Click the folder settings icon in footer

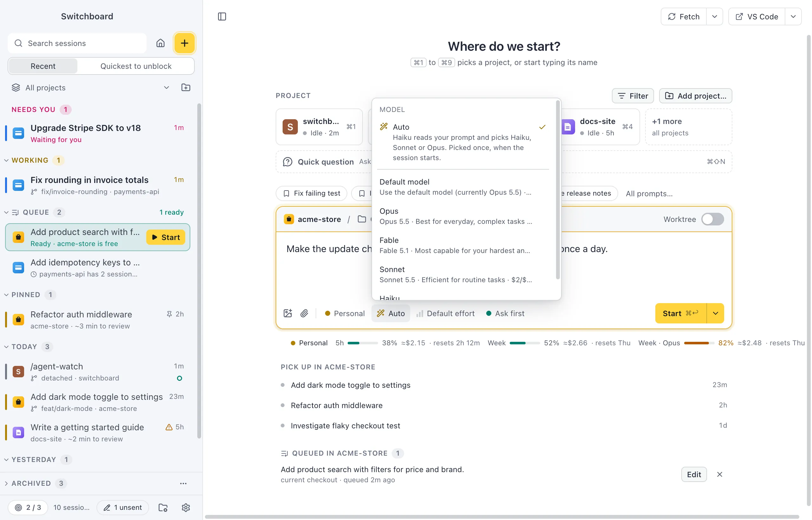tap(163, 508)
